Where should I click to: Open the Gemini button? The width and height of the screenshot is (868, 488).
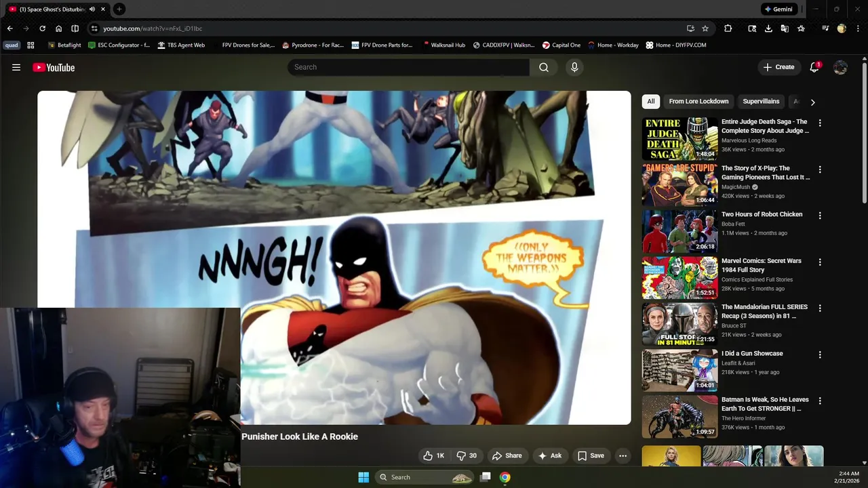[778, 9]
